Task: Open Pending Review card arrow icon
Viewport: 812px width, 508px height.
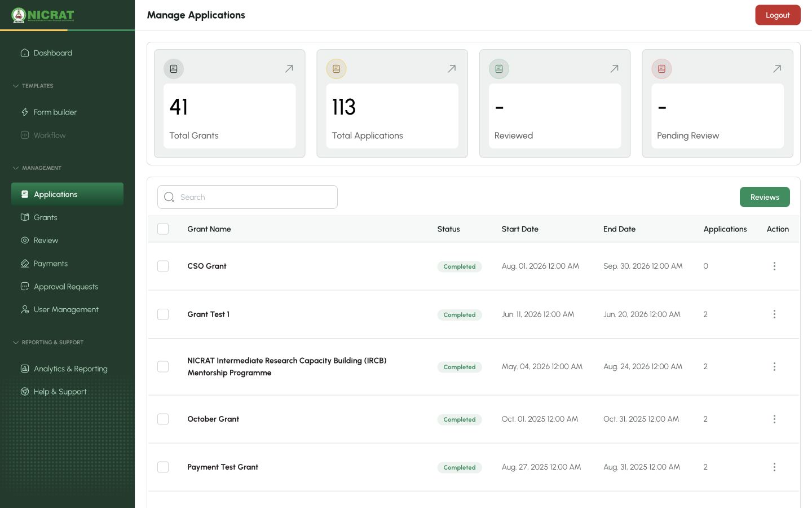Action: (777, 69)
